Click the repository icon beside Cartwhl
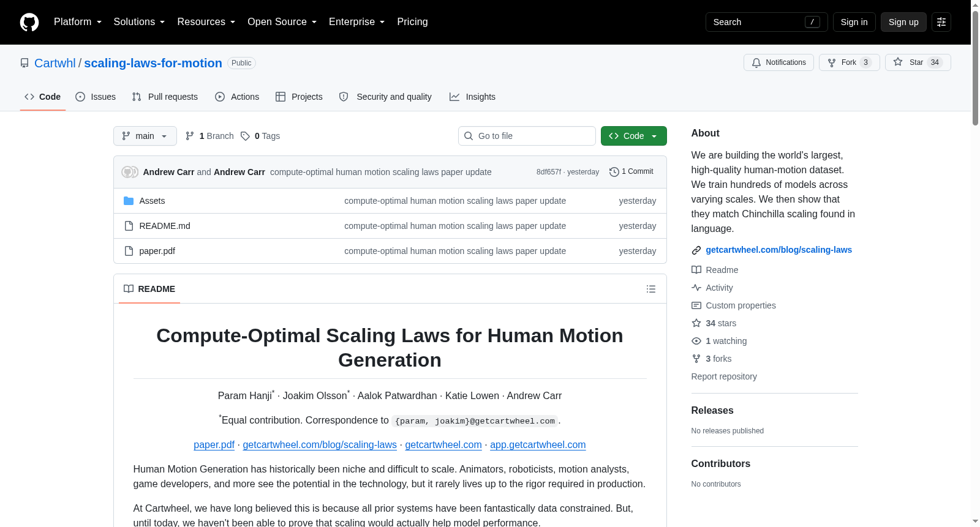 (x=24, y=63)
